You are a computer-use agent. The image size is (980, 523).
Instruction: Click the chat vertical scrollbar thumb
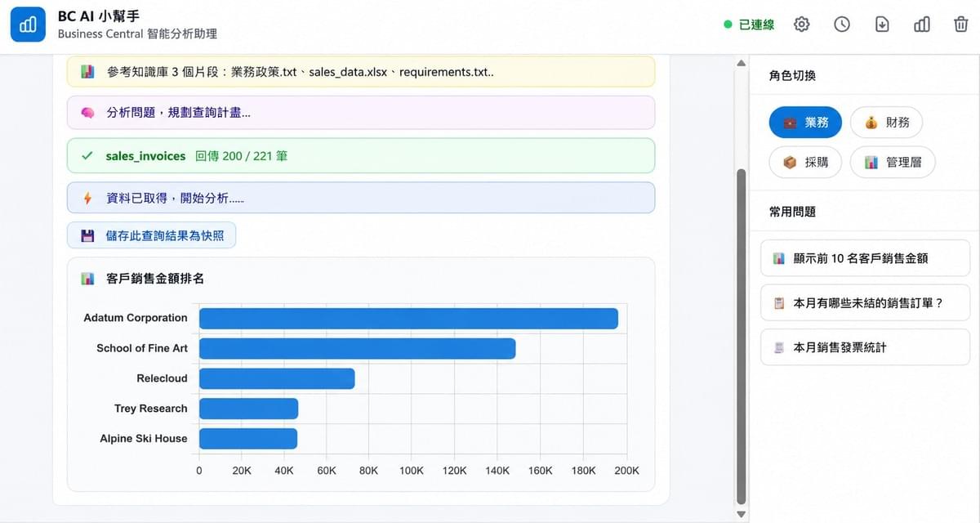(742, 337)
